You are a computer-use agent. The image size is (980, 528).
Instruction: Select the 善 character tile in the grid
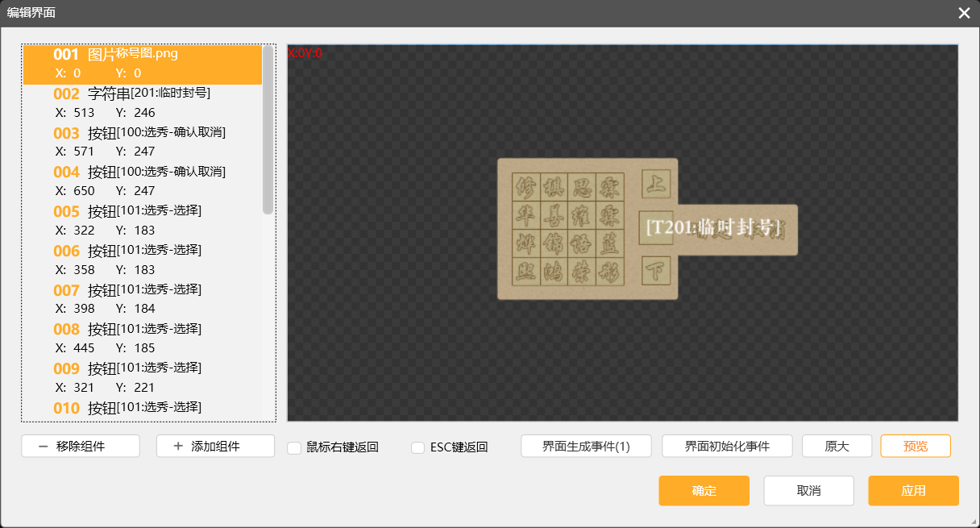[x=554, y=215]
